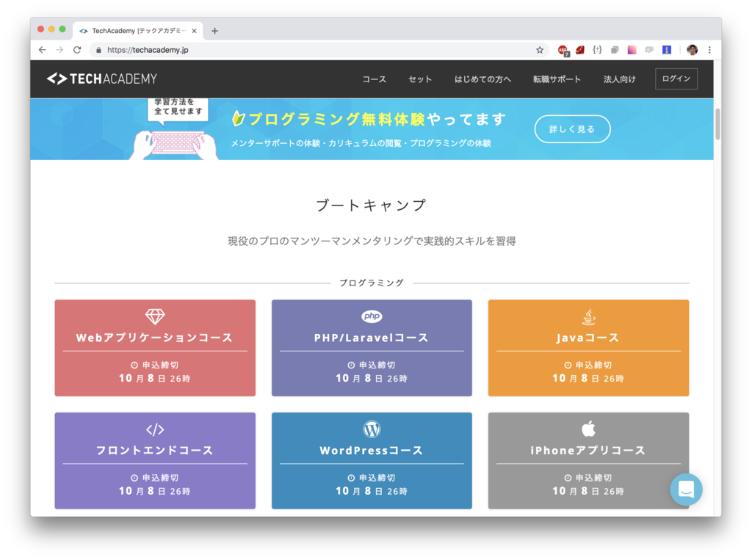Click the diamond icon on Webアプリケーションコース
752x560 pixels.
click(154, 317)
